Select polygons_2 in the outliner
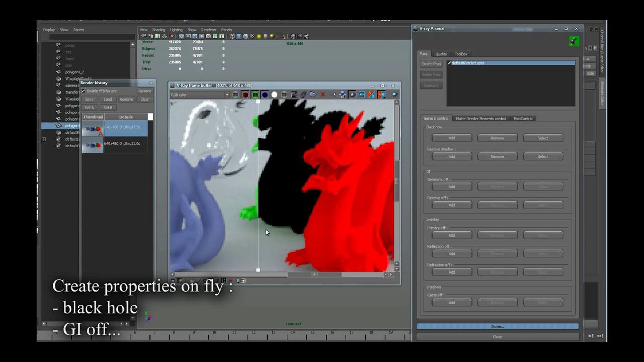The width and height of the screenshot is (644, 362). click(75, 72)
